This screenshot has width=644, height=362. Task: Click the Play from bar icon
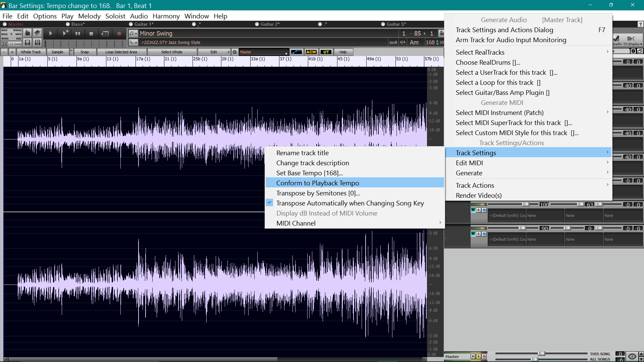(x=105, y=34)
